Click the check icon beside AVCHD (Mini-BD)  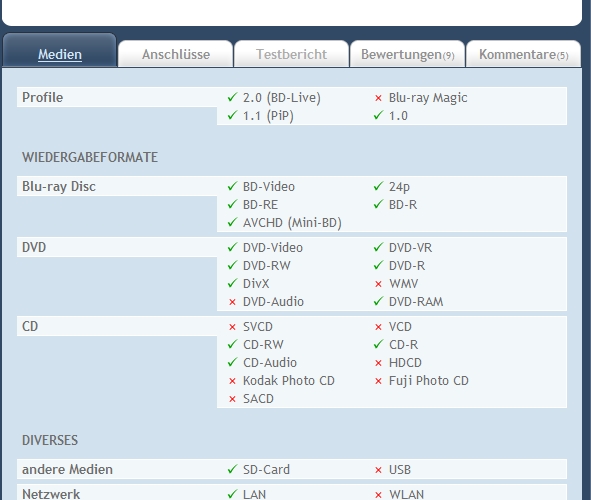(x=233, y=222)
